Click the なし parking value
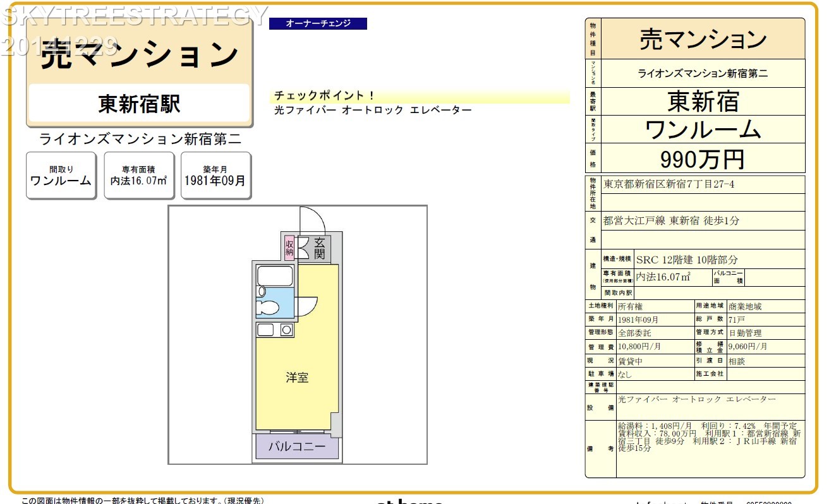829x504 pixels. [x=625, y=374]
